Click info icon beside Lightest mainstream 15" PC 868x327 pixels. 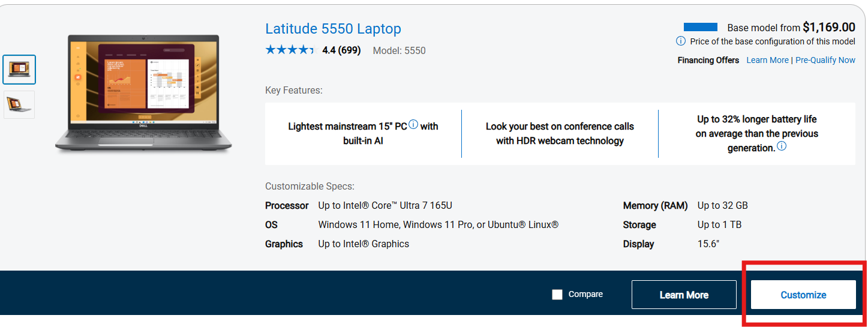[413, 125]
